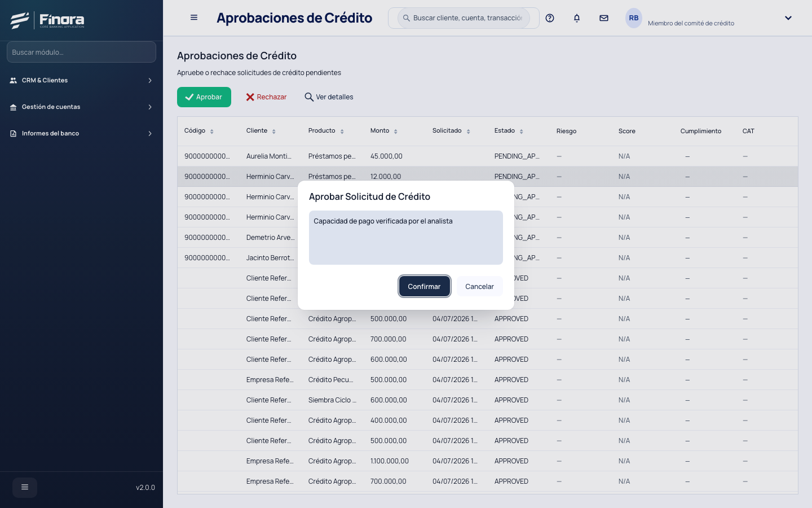Screen dimensions: 812x508
Task: Click the Gestión de cuentas bank icon
Action: pos(14,107)
